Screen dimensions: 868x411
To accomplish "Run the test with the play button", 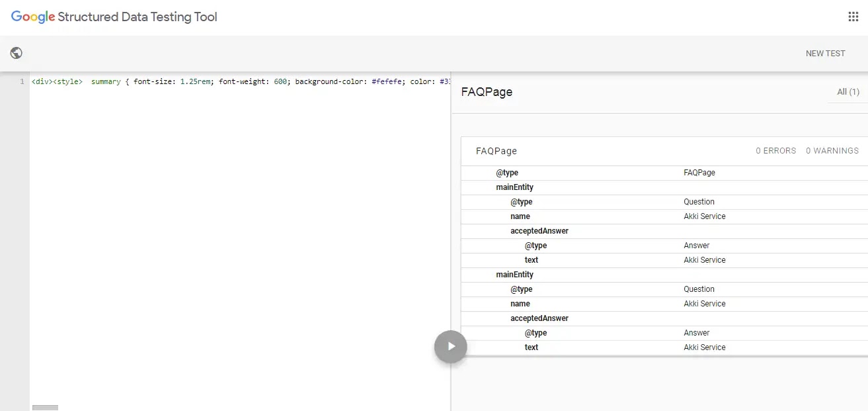I will pyautogui.click(x=451, y=346).
